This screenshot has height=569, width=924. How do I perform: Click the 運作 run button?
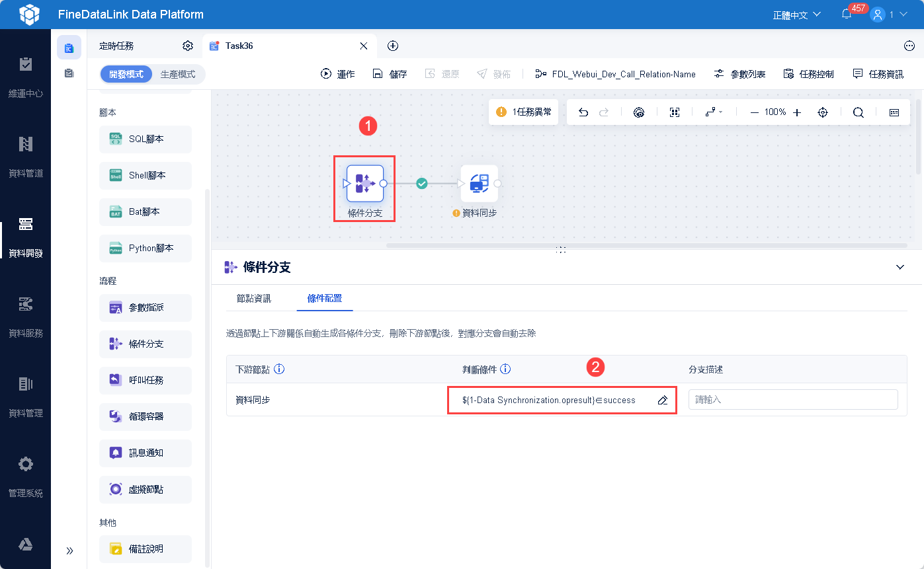338,74
